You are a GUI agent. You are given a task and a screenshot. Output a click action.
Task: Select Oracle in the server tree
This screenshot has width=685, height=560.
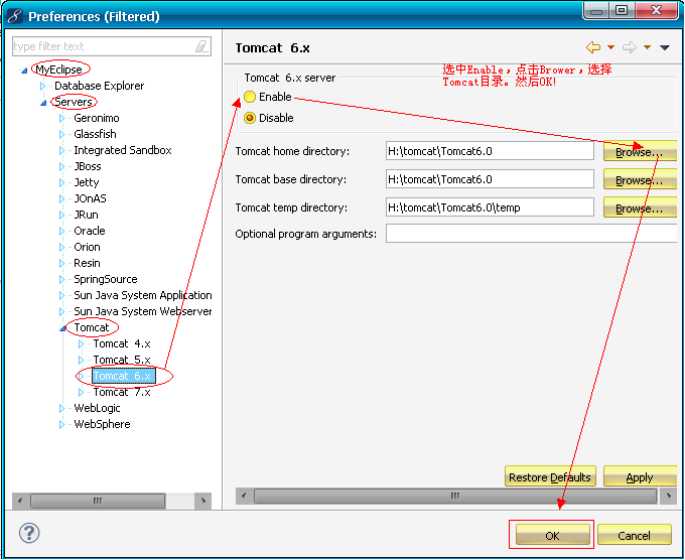[89, 231]
